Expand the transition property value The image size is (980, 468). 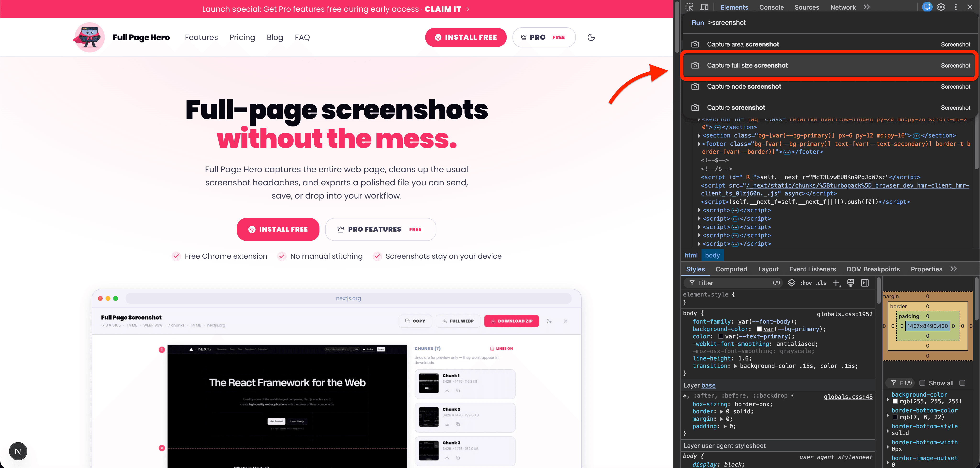pos(735,366)
